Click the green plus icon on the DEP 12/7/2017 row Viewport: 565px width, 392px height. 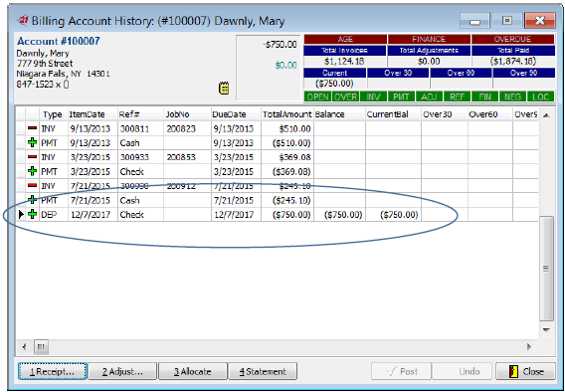click(x=33, y=214)
